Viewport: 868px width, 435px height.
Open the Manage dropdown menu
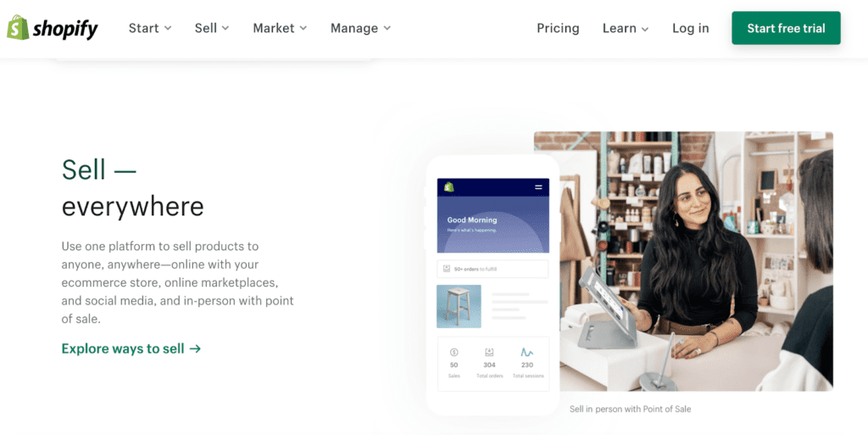pyautogui.click(x=360, y=28)
